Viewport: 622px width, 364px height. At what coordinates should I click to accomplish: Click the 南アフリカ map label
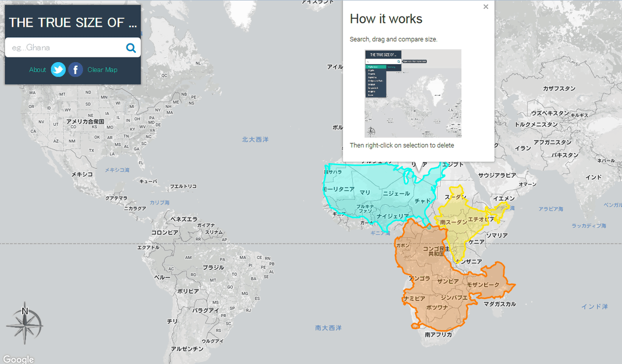tap(438, 335)
